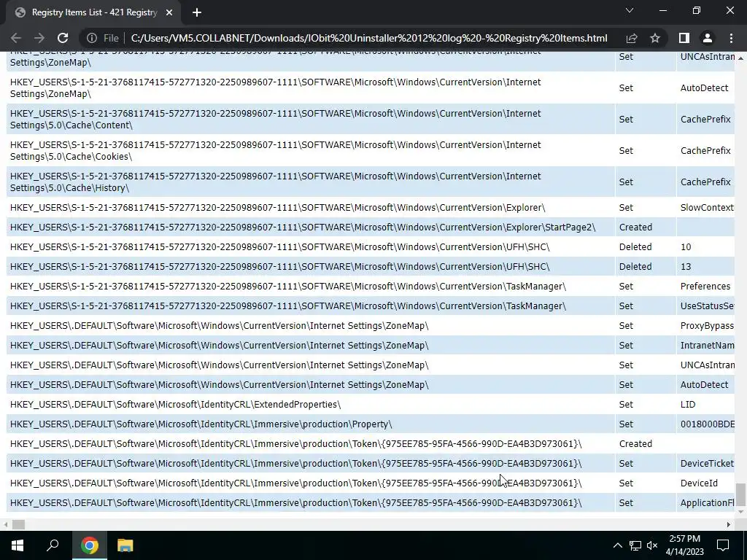This screenshot has width=747, height=560.
Task: Click the Cache\Cookies\ registry path row
Action: tap(310, 150)
